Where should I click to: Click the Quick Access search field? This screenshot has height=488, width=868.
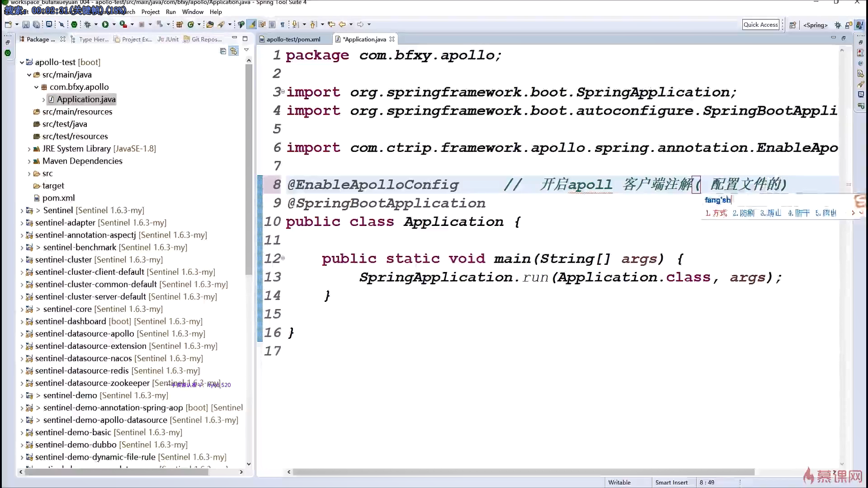tap(761, 24)
